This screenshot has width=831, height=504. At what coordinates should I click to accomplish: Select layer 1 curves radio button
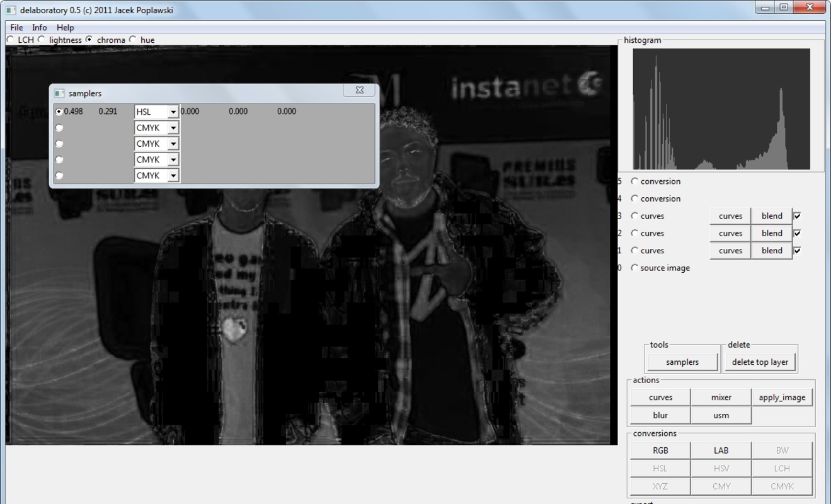(635, 251)
